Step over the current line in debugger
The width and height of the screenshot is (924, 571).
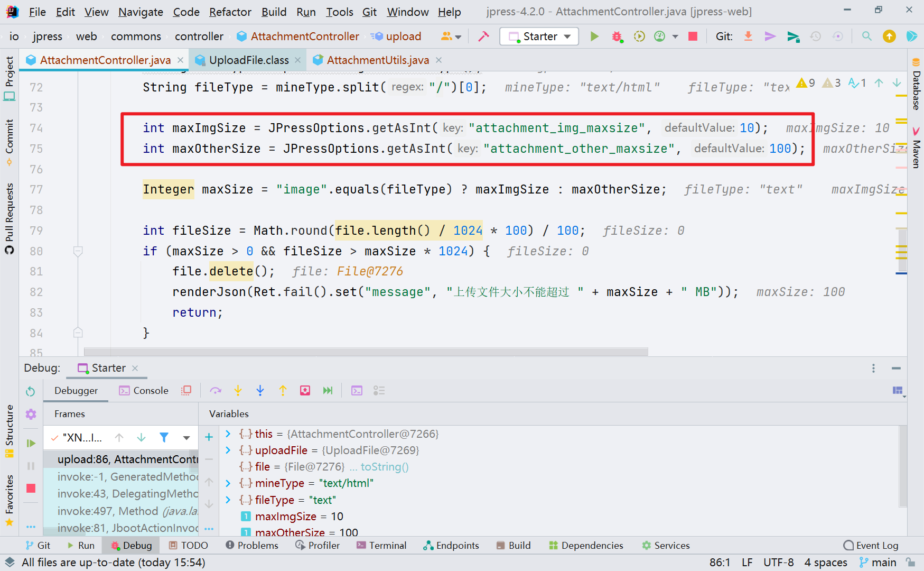[x=216, y=390]
